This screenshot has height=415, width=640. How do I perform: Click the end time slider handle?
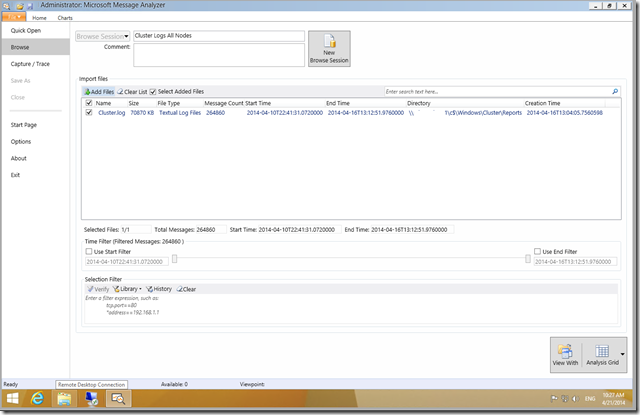528,259
